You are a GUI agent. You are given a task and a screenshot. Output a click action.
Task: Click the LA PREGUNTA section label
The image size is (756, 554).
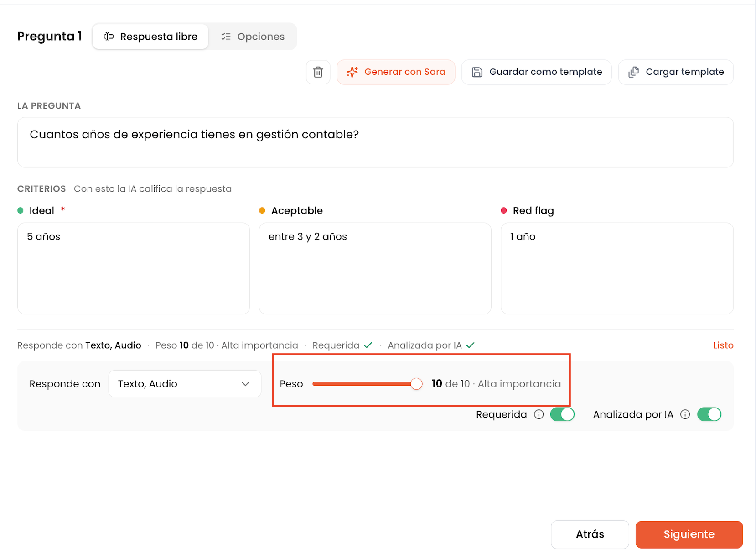point(49,106)
